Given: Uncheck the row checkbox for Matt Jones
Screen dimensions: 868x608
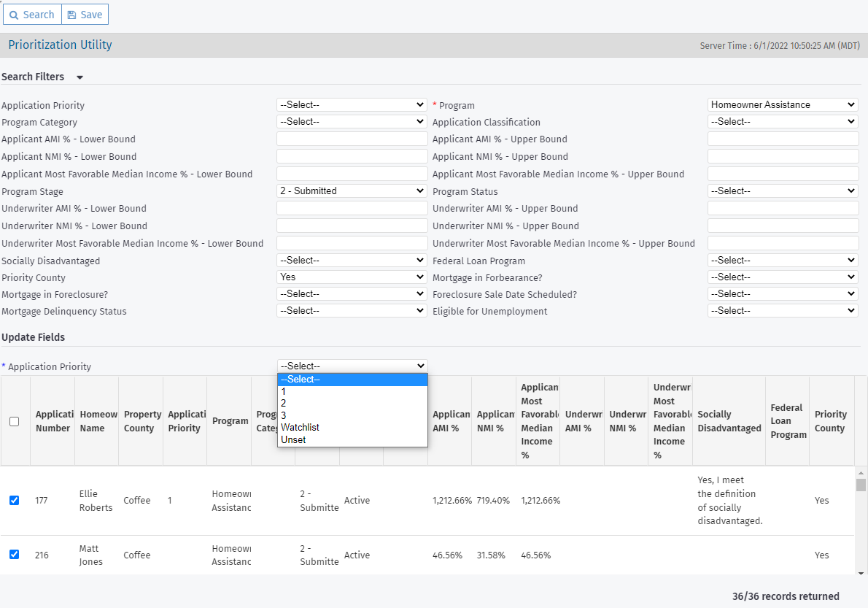Looking at the screenshot, I should click(15, 555).
